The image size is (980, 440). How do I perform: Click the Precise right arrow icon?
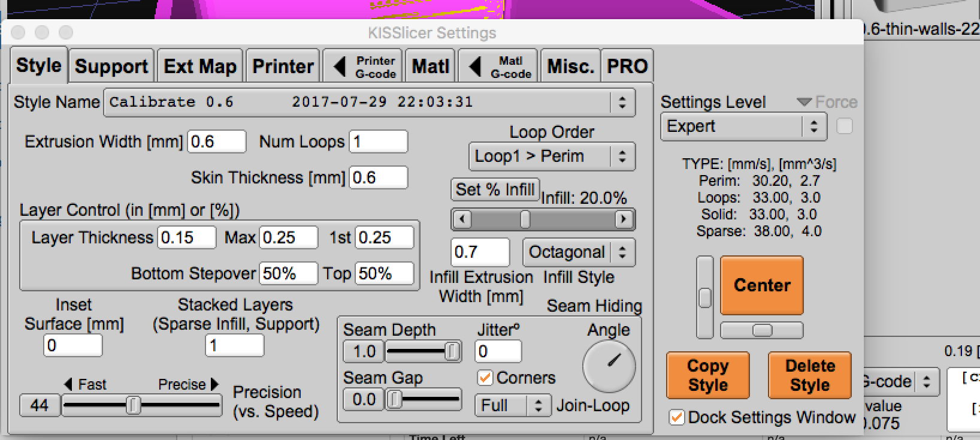[215, 384]
